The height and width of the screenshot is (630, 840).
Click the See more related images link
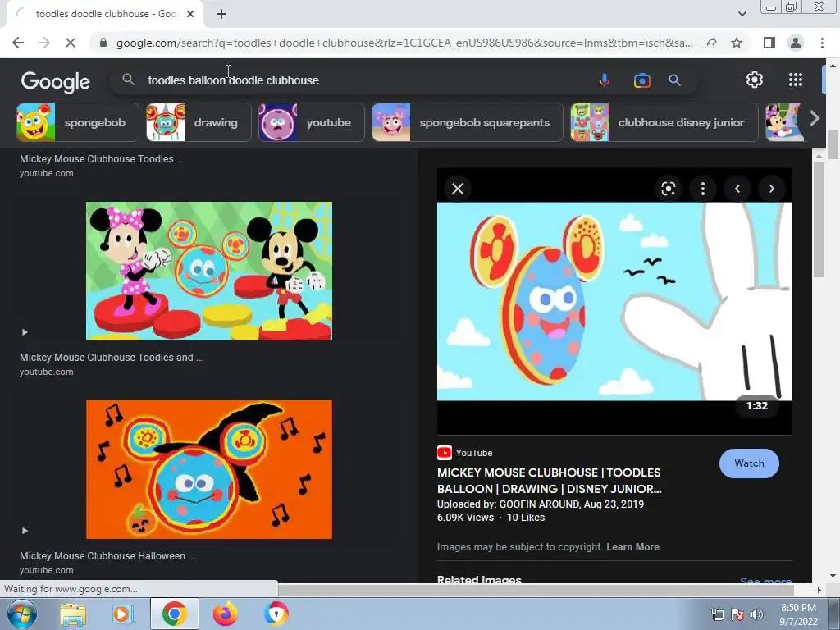coord(765,581)
